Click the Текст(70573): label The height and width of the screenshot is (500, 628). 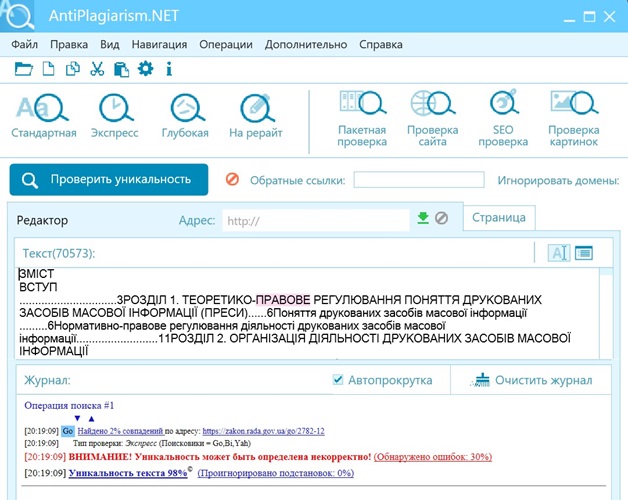(x=59, y=253)
